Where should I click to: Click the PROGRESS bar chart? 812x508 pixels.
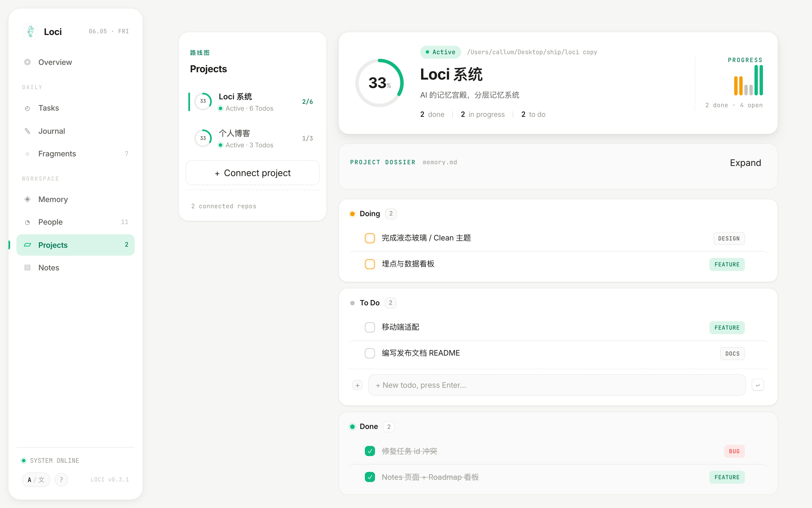(748, 80)
